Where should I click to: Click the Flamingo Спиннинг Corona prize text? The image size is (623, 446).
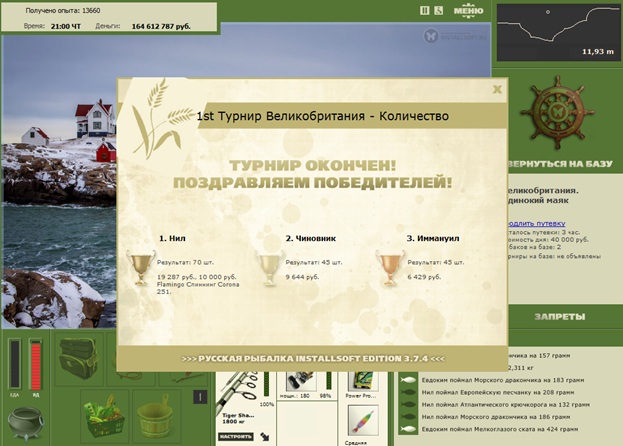198,288
